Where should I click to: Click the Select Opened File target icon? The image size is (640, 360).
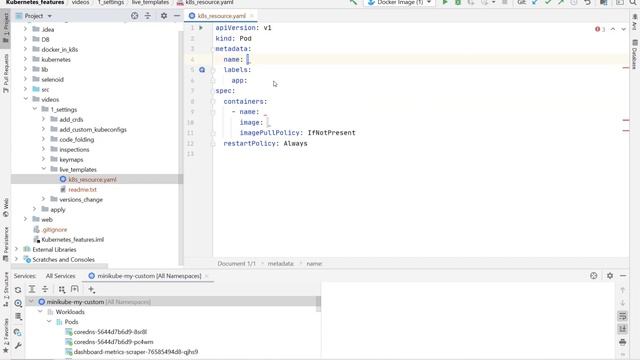[x=134, y=16]
